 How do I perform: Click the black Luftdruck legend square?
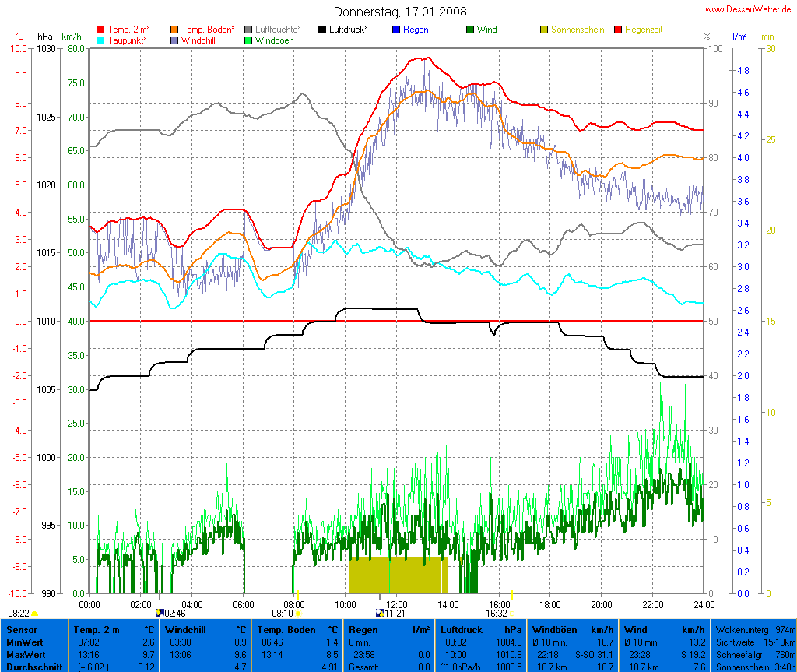click(x=322, y=30)
